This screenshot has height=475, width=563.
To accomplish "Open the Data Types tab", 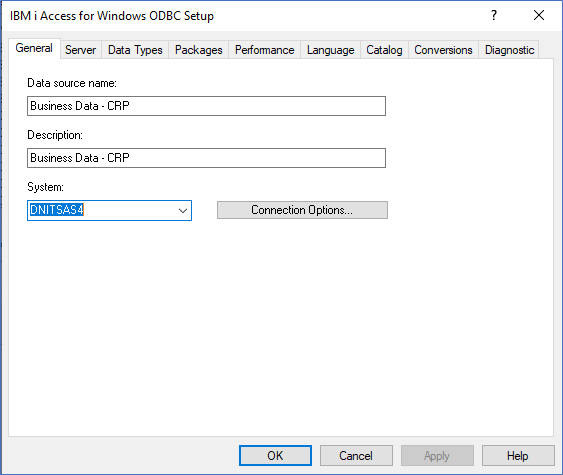I will (135, 50).
